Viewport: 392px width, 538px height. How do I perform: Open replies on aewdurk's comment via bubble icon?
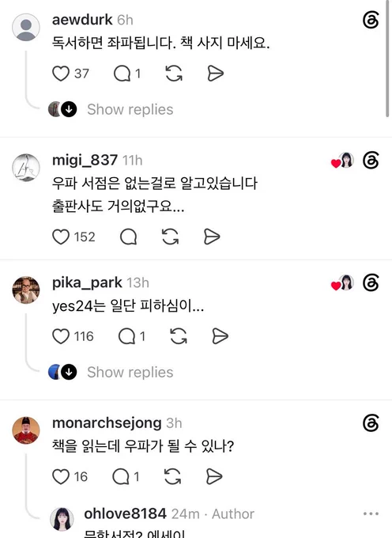coord(122,74)
